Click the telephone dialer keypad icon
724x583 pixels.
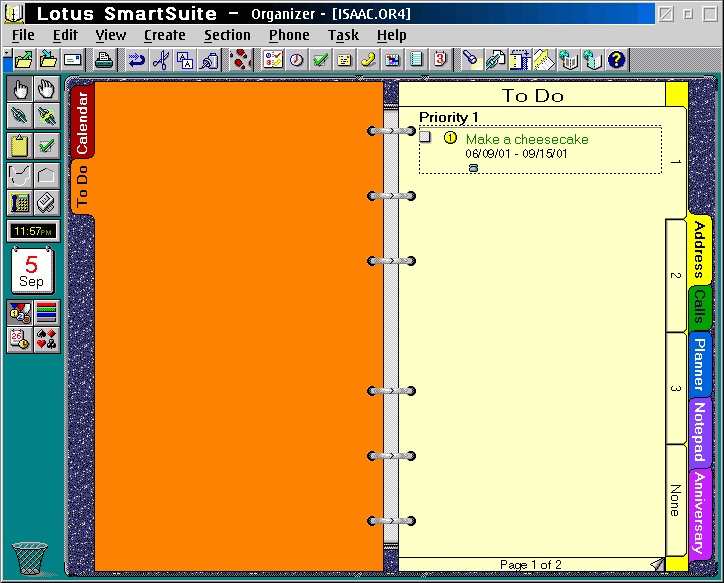(20, 203)
